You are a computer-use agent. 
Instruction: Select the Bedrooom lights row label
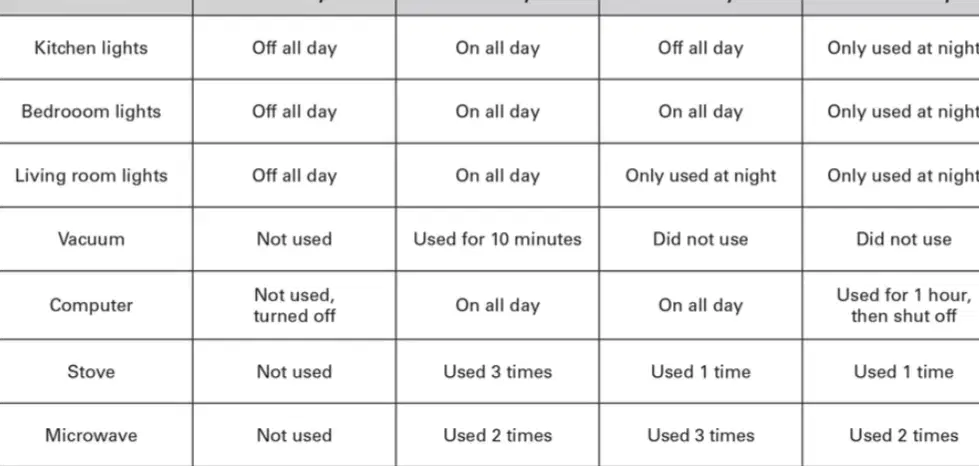[91, 111]
